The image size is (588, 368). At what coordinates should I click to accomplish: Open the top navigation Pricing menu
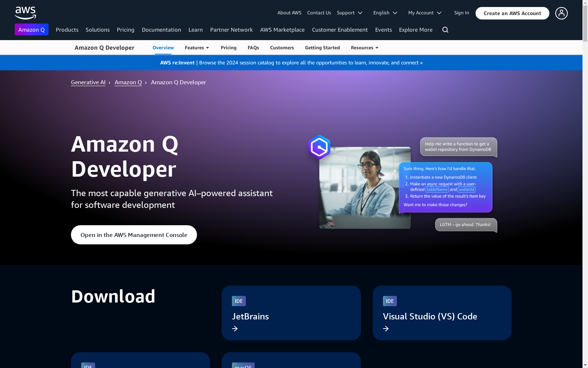point(126,30)
